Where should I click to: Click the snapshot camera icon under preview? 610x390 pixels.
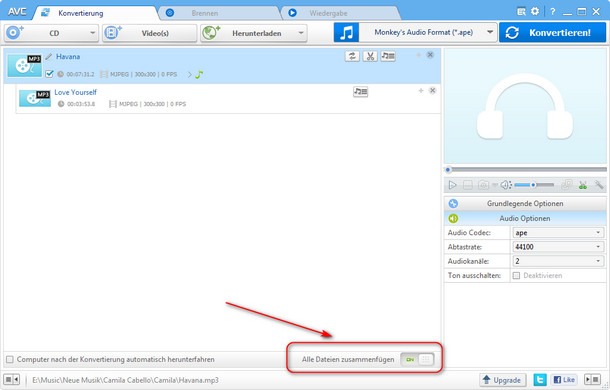pyautogui.click(x=483, y=185)
